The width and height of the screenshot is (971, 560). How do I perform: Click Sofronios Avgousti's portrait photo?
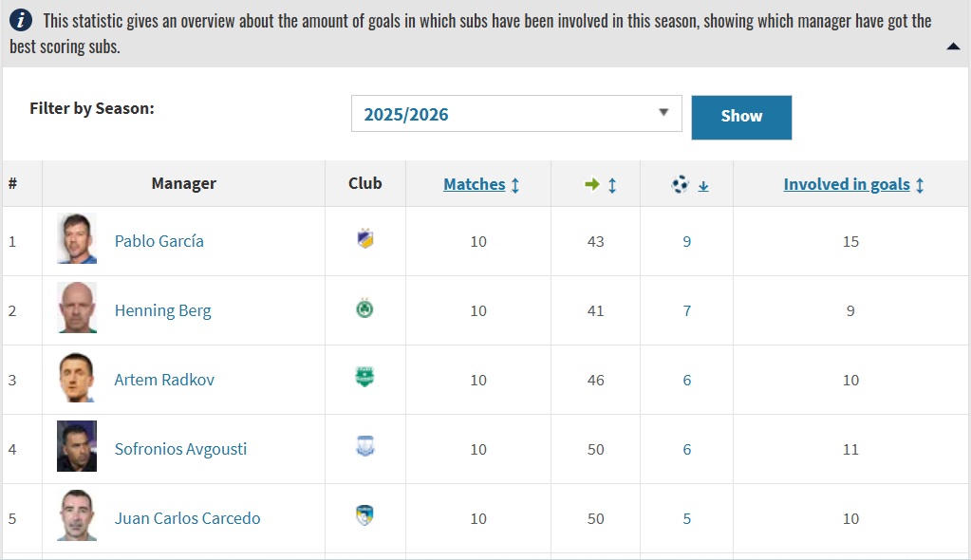click(x=77, y=447)
